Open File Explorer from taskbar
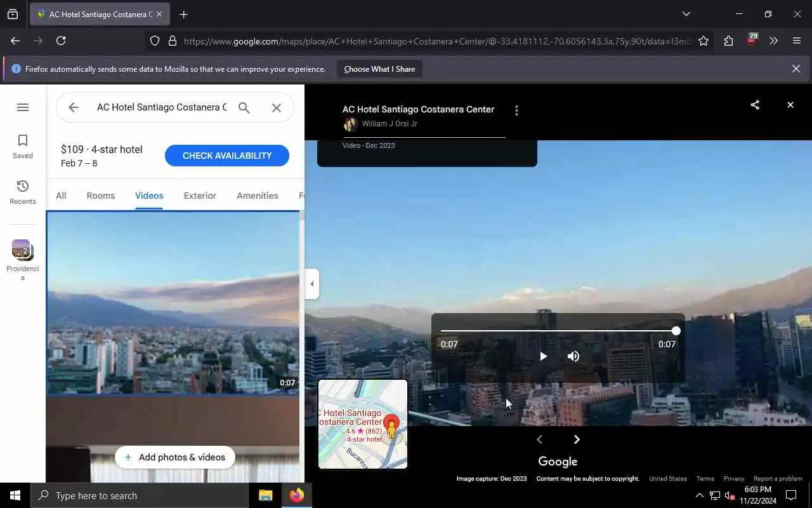The width and height of the screenshot is (812, 508). tap(265, 495)
